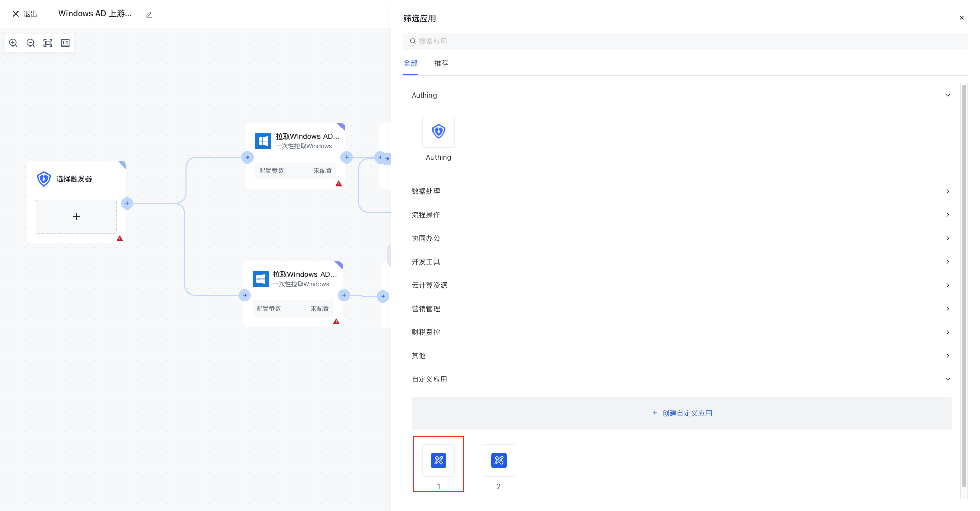This screenshot has width=980, height=511.
Task: Click 创建自定义应用 button
Action: point(681,413)
